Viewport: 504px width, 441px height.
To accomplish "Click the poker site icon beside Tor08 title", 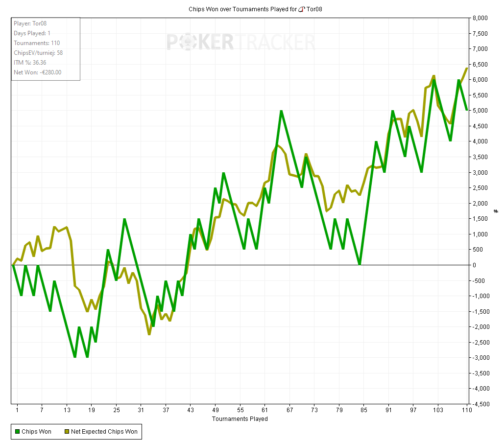I will pyautogui.click(x=301, y=9).
